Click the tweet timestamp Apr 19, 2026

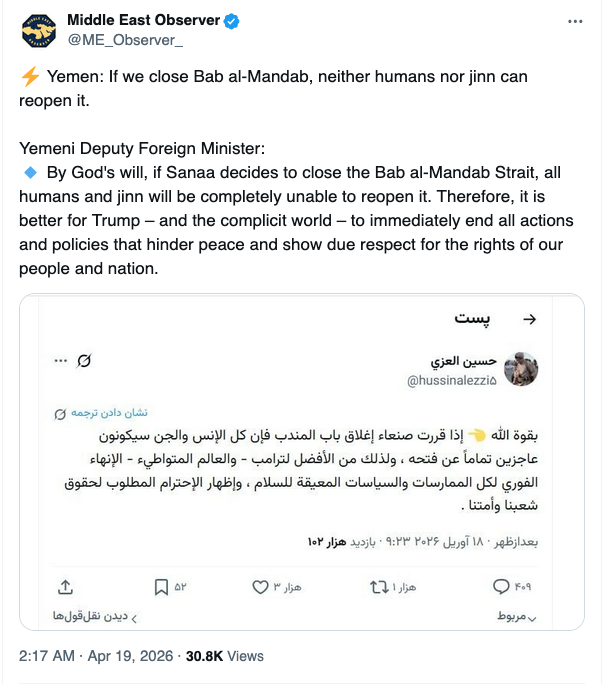click(x=130, y=656)
